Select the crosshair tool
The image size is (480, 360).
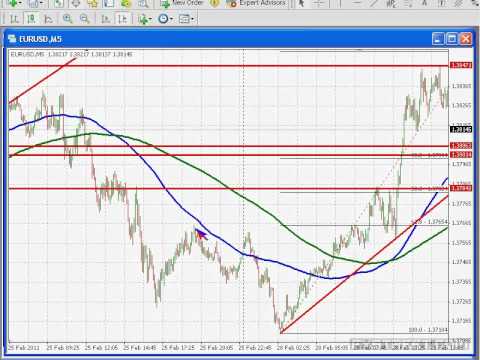pyautogui.click(x=319, y=3)
